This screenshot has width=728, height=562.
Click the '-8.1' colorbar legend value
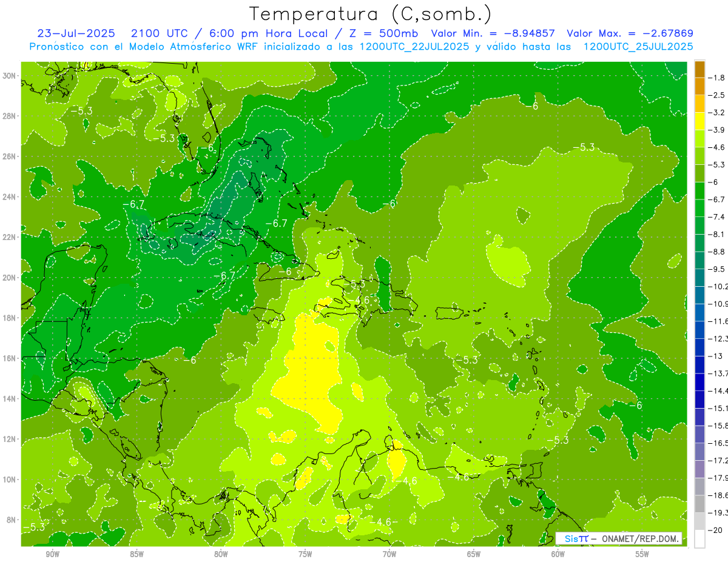pos(716,234)
